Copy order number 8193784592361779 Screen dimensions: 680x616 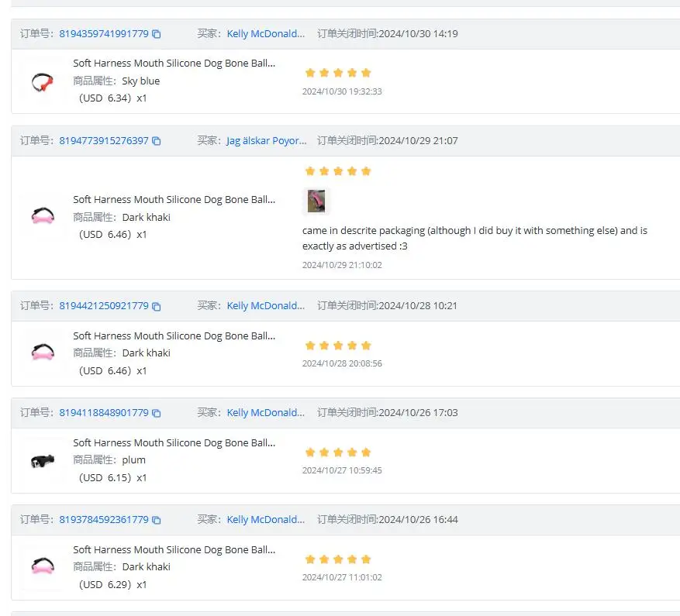157,520
